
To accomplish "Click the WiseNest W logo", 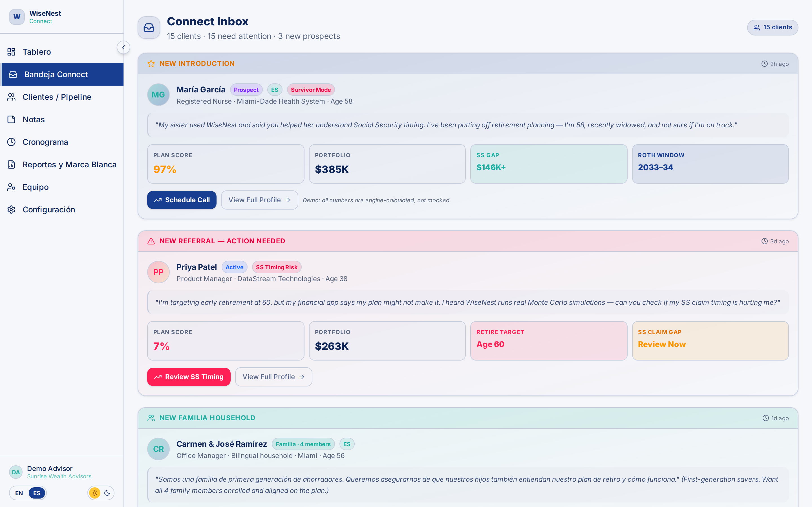I will pos(17,17).
